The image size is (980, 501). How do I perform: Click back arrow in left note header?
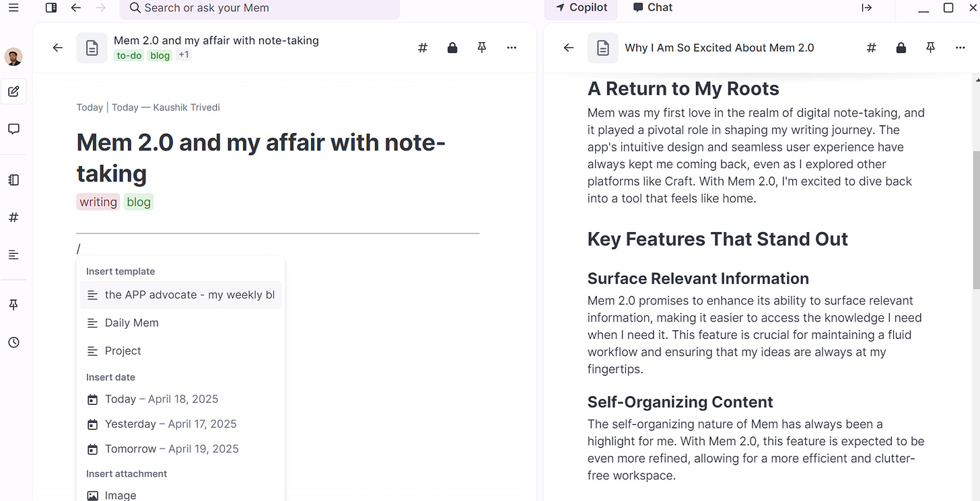pos(58,48)
